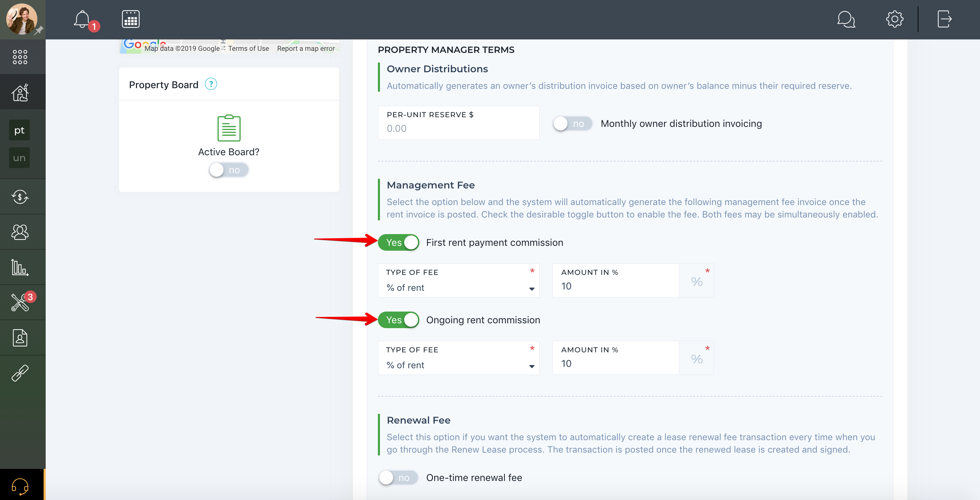
Task: Open Type of Fee dropdown for ongoing rent commission
Action: click(x=459, y=358)
